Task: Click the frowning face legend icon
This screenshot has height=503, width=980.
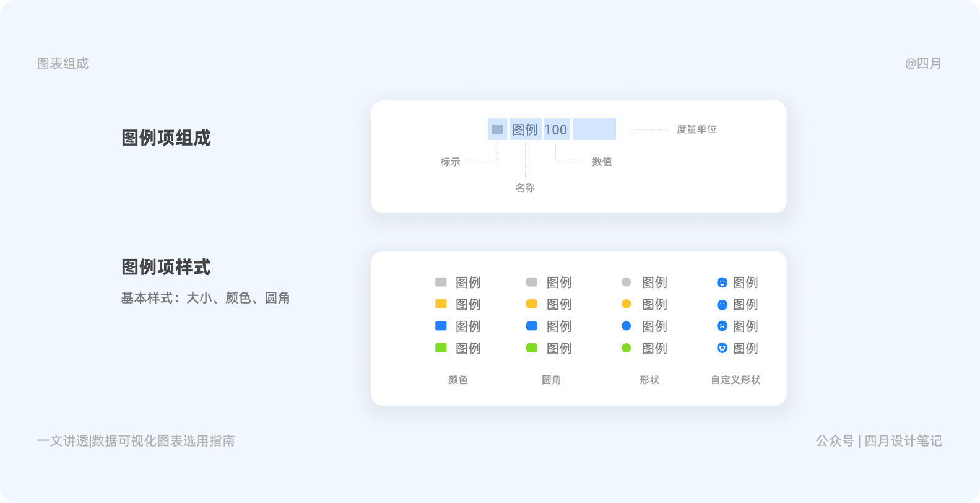Action: [722, 326]
